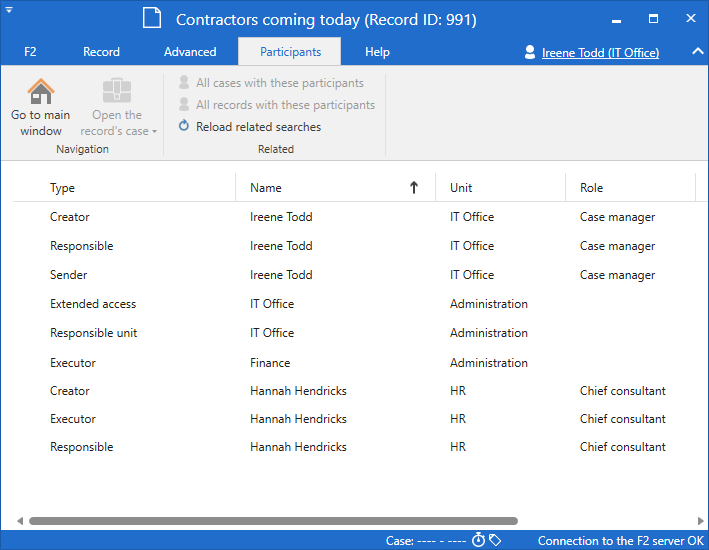Click the tag icon in status bar
The image size is (709, 550).
495,540
